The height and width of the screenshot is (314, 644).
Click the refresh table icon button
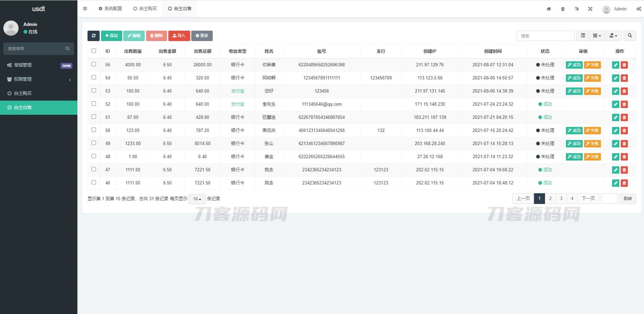tap(93, 36)
